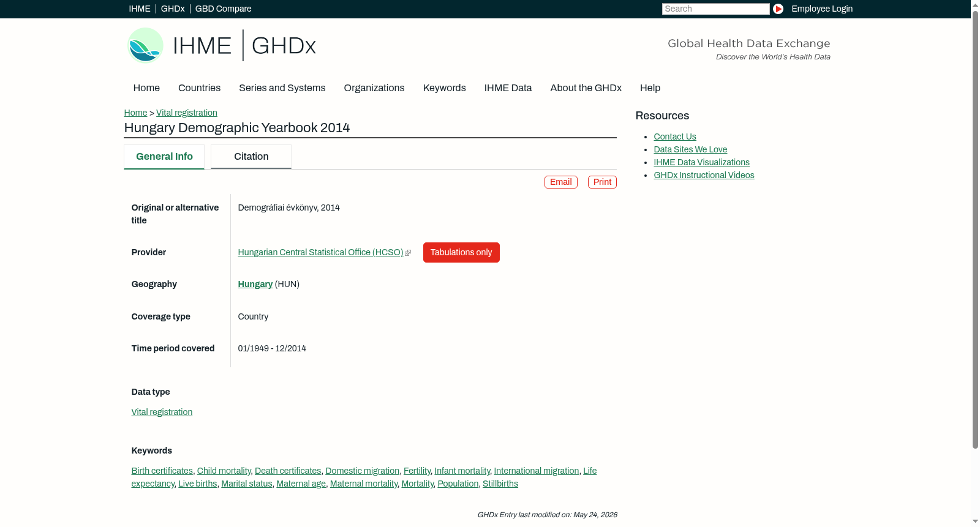This screenshot has height=527, width=980.
Task: Click the Tabulations only badge
Action: tap(461, 252)
